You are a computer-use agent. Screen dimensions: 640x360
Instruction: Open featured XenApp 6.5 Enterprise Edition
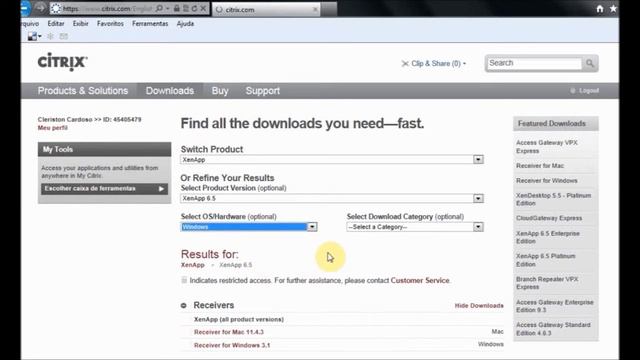tap(547, 237)
